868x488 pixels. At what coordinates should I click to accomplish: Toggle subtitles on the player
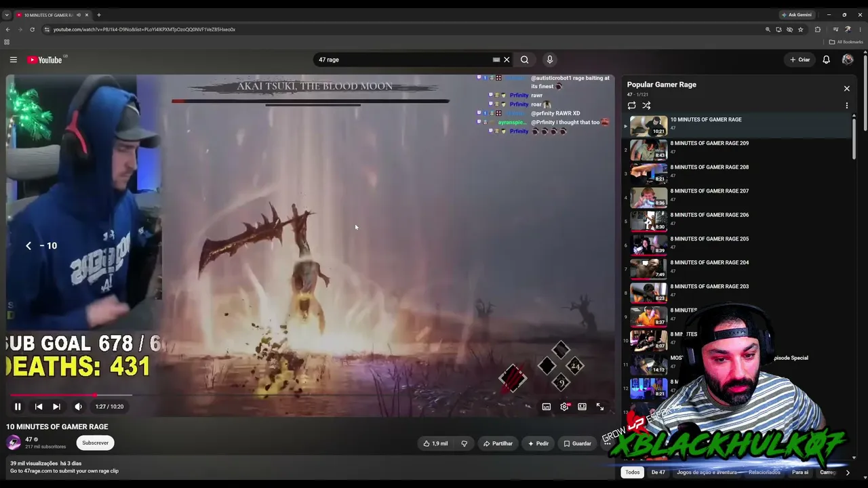(547, 407)
